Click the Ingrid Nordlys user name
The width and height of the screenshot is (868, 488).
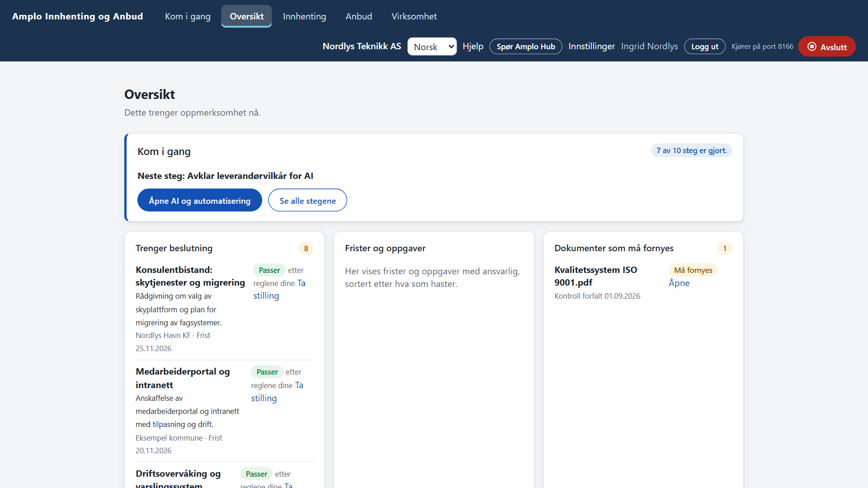pyautogui.click(x=649, y=46)
